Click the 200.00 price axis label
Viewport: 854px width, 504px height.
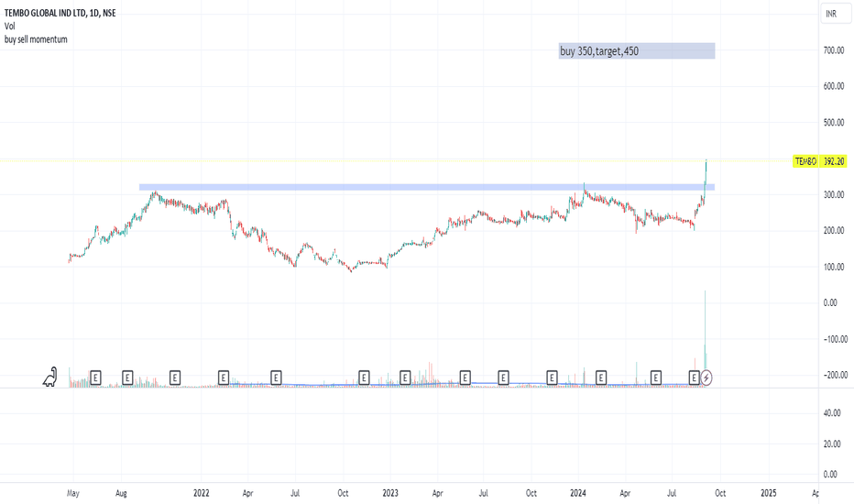coord(834,231)
